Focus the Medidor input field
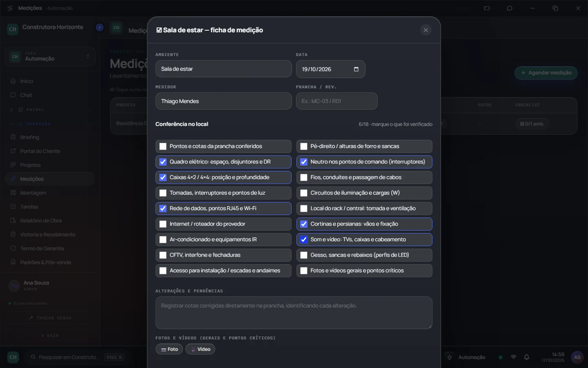Viewport: 588px width, 368px height. pyautogui.click(x=223, y=101)
